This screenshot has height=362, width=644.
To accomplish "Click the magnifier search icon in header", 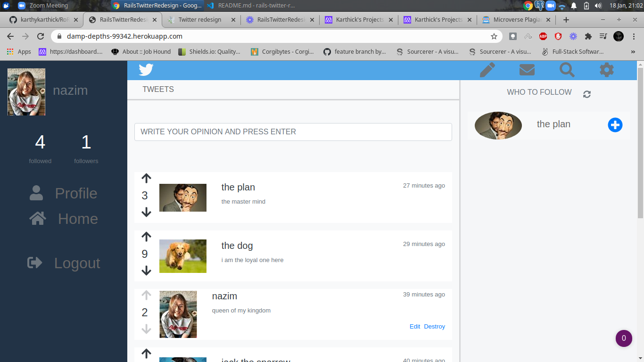I will point(567,70).
